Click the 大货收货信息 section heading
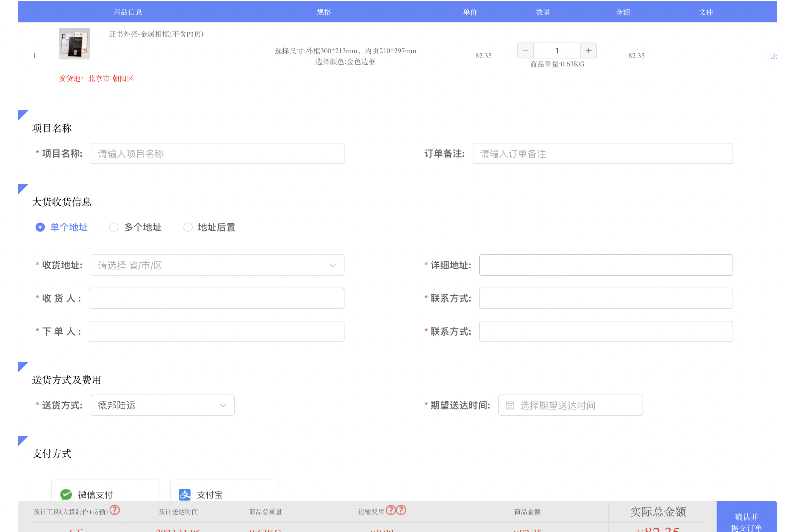The image size is (794, 532). pos(62,202)
